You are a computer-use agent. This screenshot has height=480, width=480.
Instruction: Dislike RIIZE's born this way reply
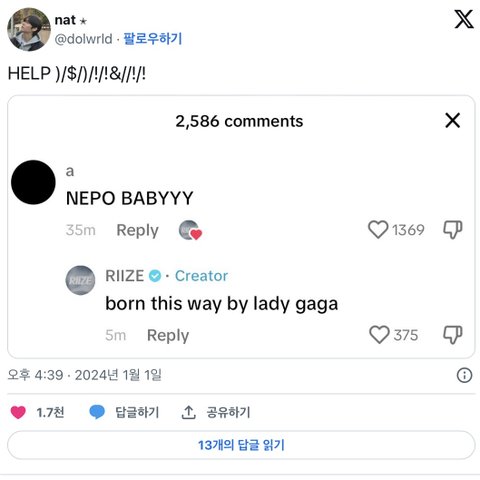453,335
